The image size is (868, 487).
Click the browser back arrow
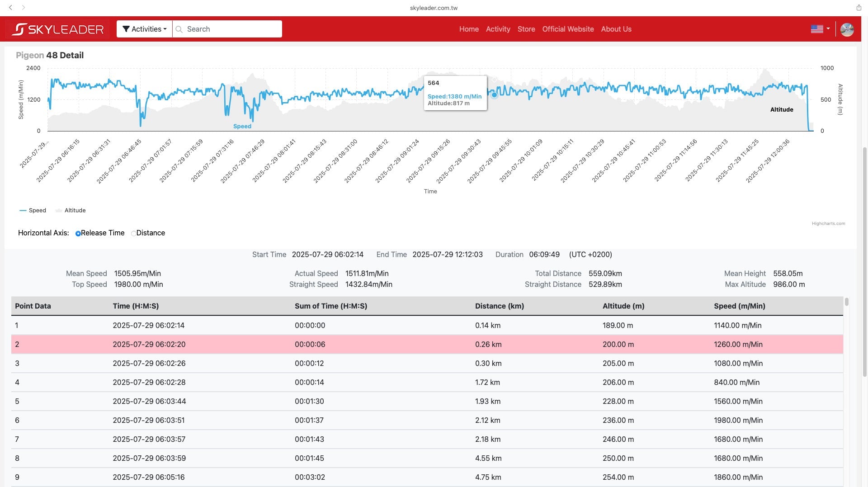(11, 8)
